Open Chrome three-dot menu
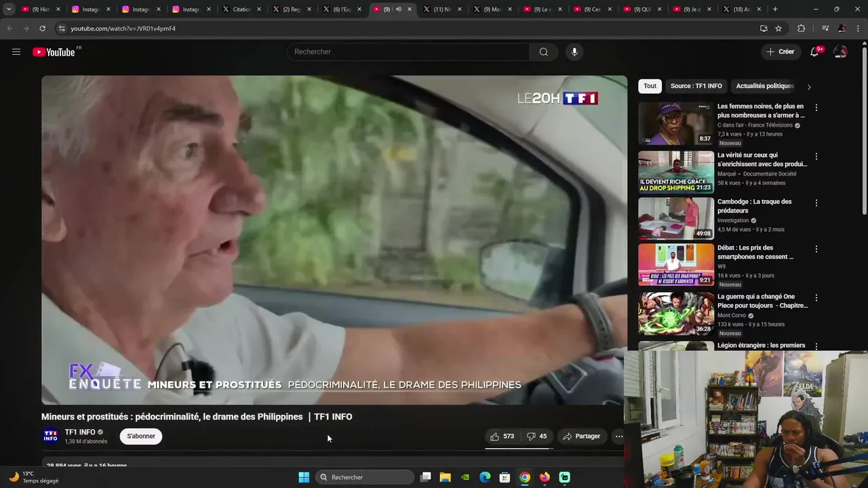 click(859, 28)
